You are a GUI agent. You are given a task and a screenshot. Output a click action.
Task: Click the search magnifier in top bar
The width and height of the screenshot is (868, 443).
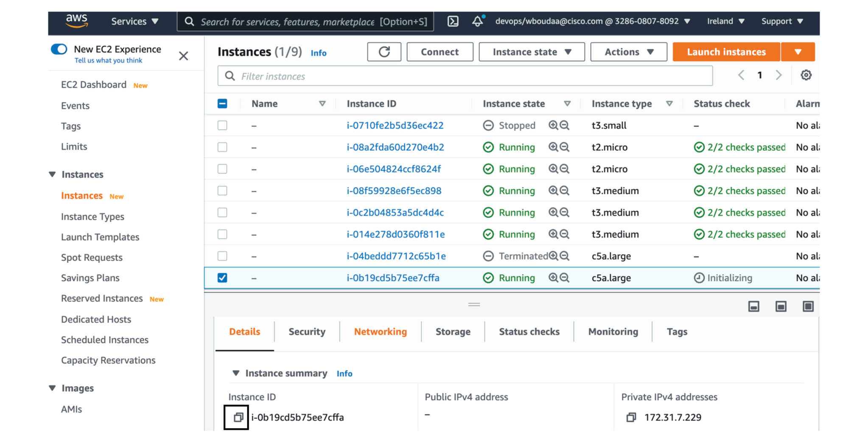[x=190, y=22]
